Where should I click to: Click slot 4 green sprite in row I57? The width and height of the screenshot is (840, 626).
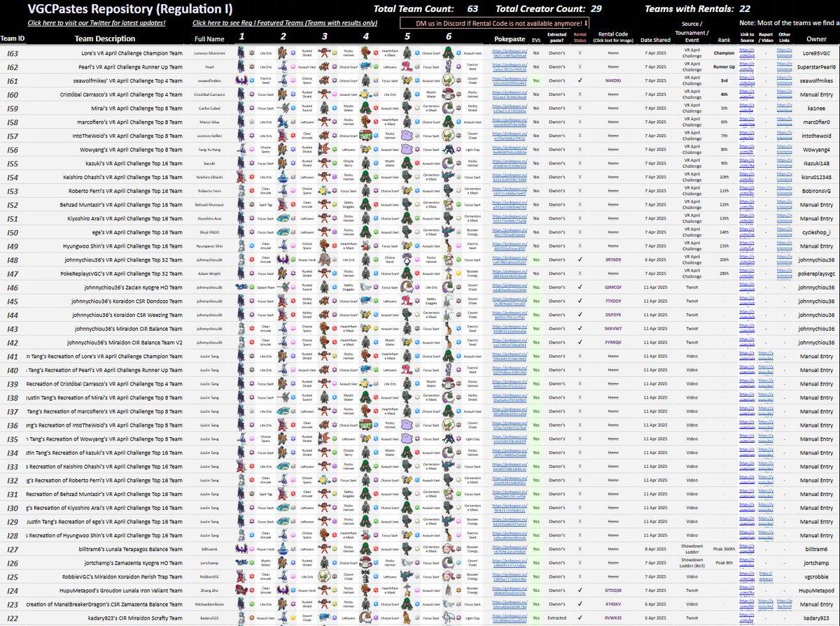365,136
